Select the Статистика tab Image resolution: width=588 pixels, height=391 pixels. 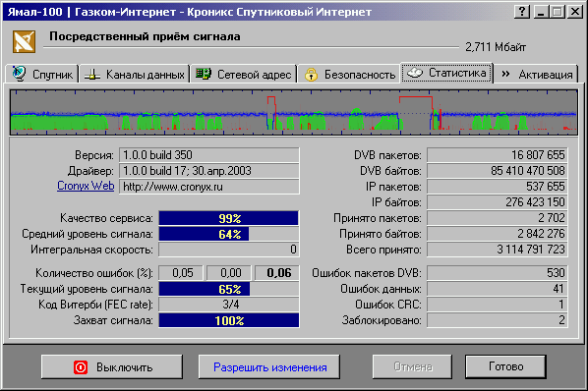pyautogui.click(x=447, y=73)
